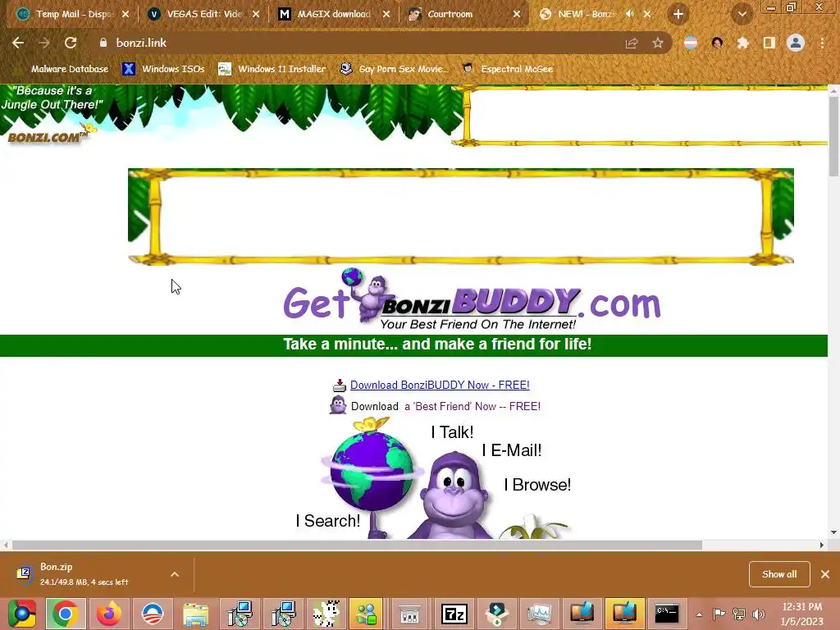Click the vertical scrollbar's down arrow

(x=833, y=532)
